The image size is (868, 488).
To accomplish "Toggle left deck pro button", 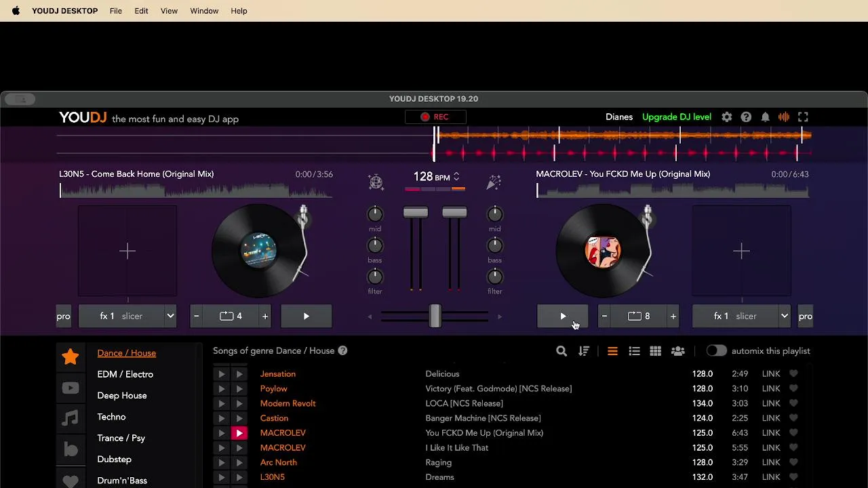I will (63, 317).
